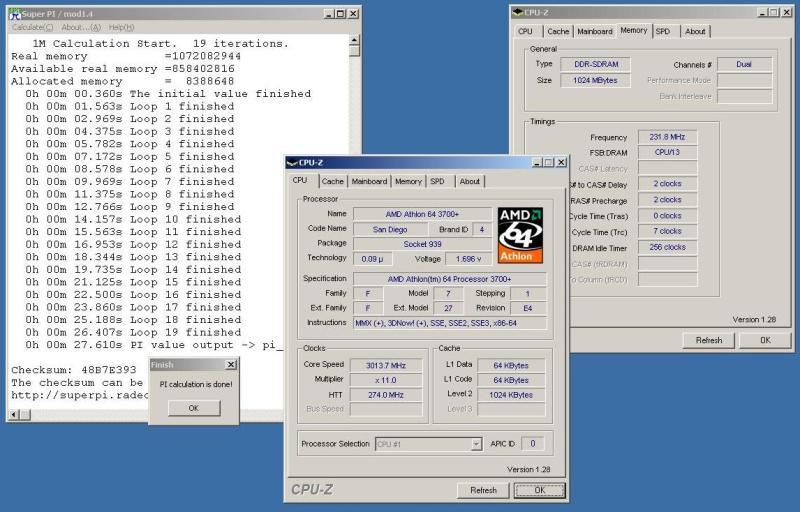Open Cache tab in the Memory CPU-Z window

click(558, 32)
